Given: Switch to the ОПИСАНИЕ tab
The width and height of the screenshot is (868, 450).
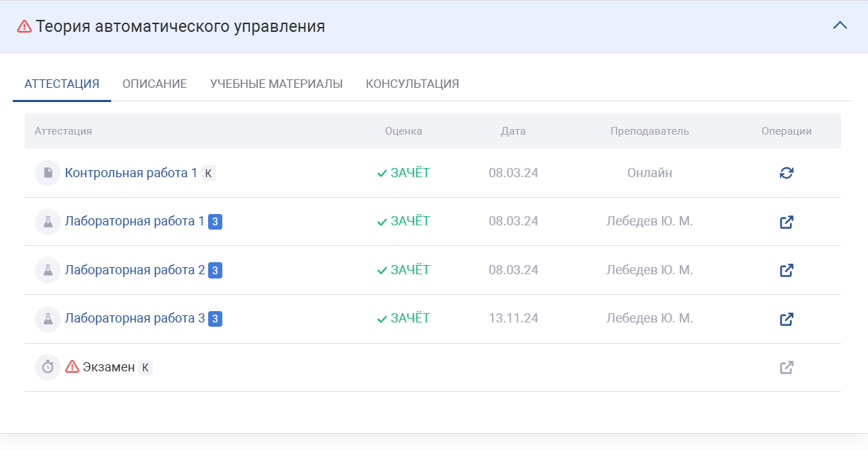Looking at the screenshot, I should click(154, 84).
